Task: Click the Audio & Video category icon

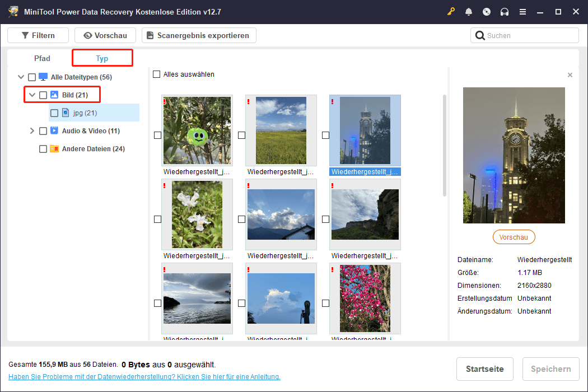Action: pyautogui.click(x=54, y=130)
